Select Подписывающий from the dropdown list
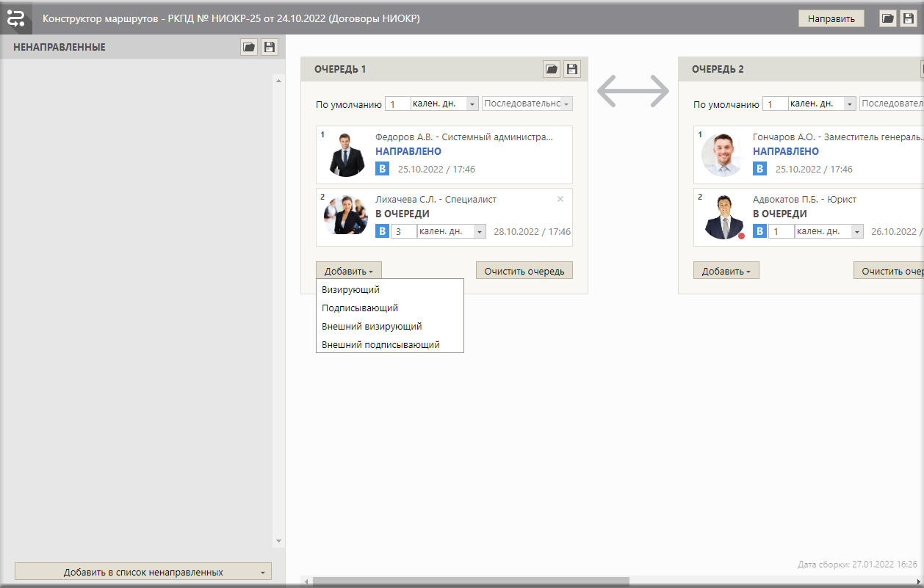Viewport: 924px width, 588px height. click(x=360, y=308)
